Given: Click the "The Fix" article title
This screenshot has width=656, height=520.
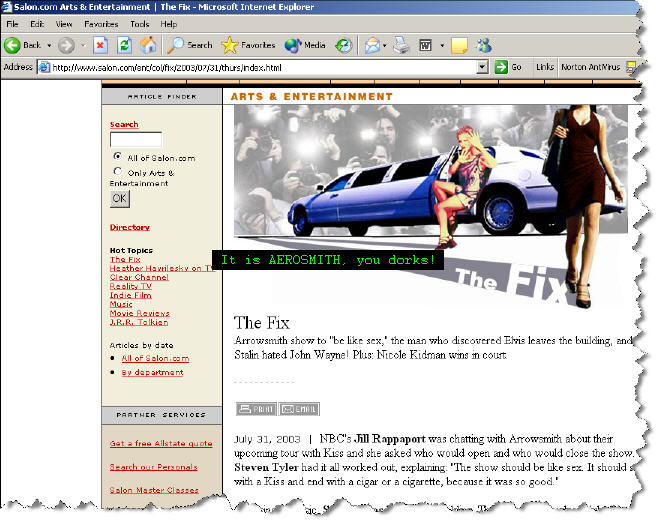Looking at the screenshot, I should (262, 323).
